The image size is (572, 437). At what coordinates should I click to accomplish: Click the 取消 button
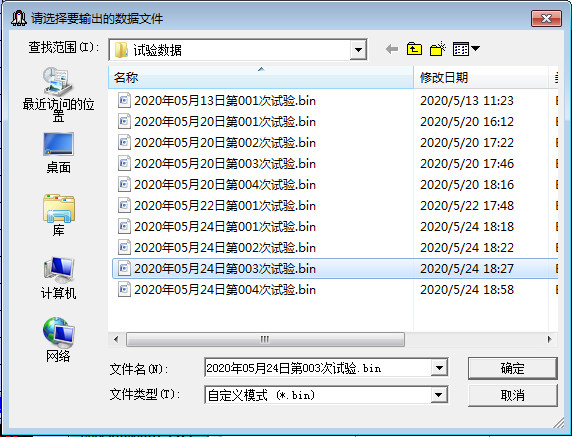coord(513,395)
